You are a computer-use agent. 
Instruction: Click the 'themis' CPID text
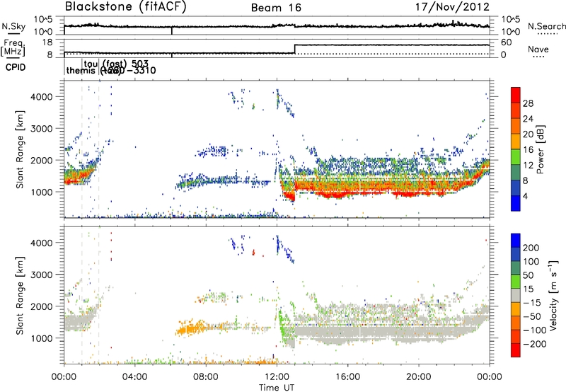coord(82,70)
